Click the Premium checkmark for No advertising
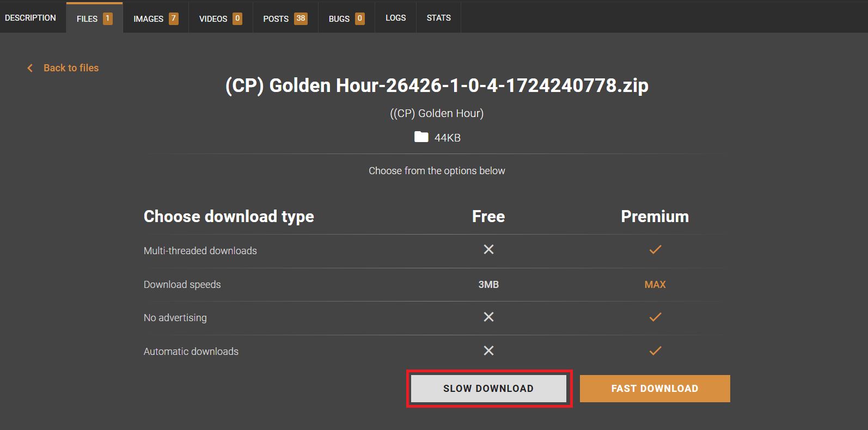 [x=655, y=317]
